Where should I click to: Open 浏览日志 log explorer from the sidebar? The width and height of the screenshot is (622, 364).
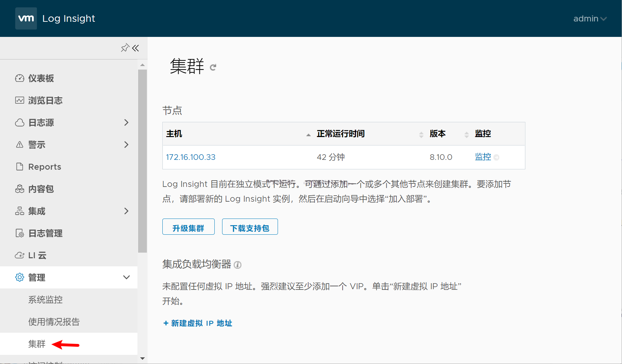coord(45,100)
